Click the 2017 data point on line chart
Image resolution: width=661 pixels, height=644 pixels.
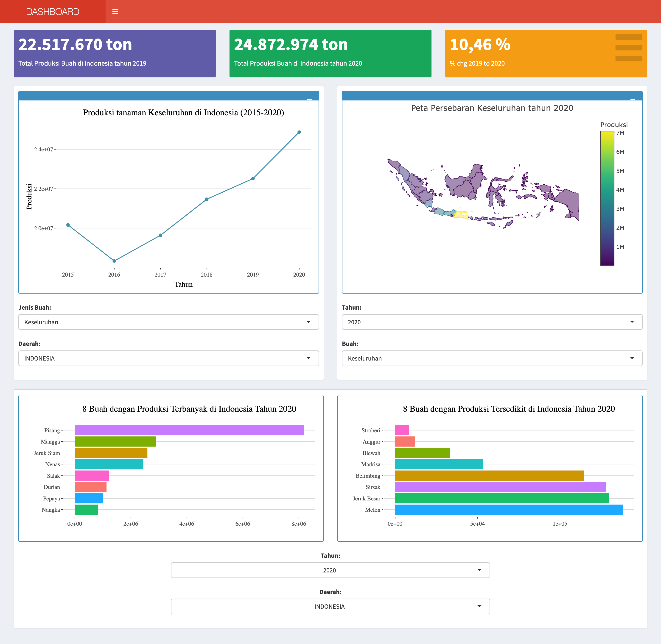(x=160, y=235)
